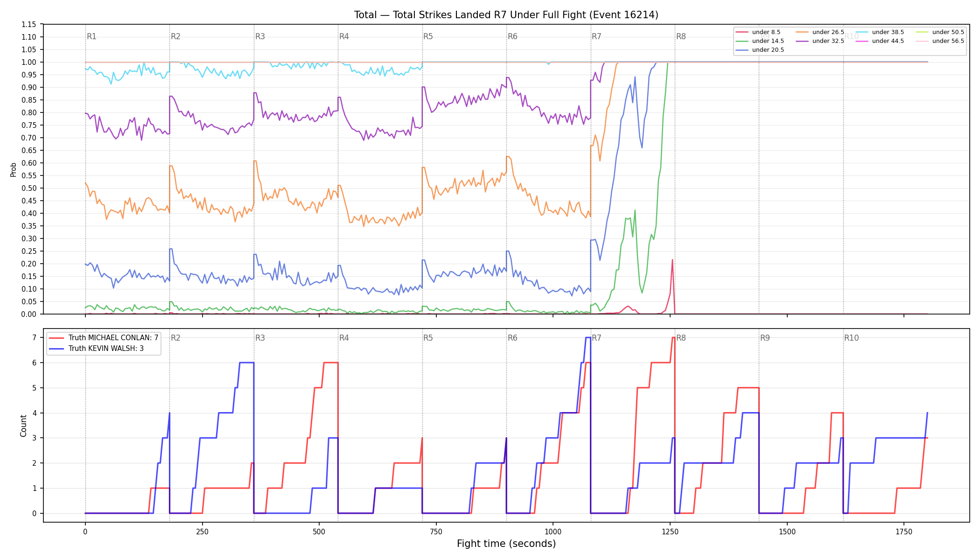The image size is (980, 560).
Task: Click the 1.15 tick on the Prob axis
Action: (x=29, y=24)
